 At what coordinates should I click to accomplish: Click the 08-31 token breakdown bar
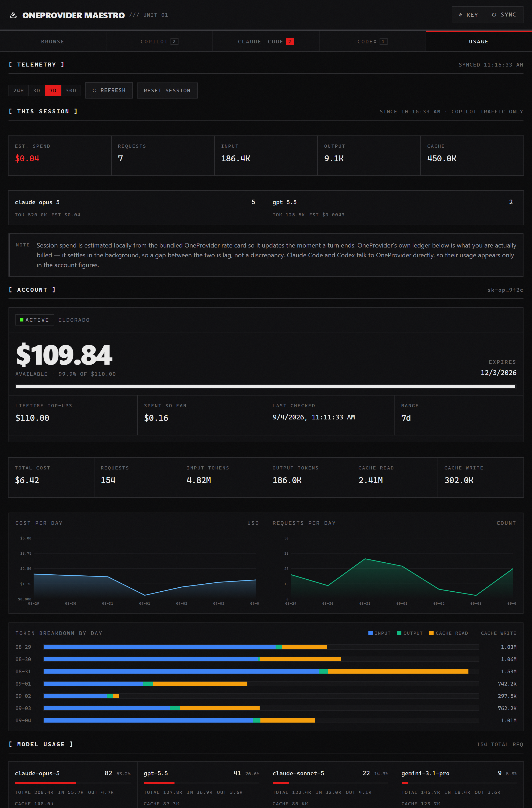tap(261, 671)
